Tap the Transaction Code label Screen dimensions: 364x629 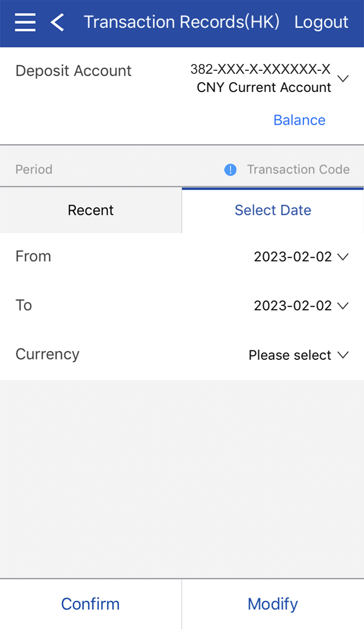(298, 169)
